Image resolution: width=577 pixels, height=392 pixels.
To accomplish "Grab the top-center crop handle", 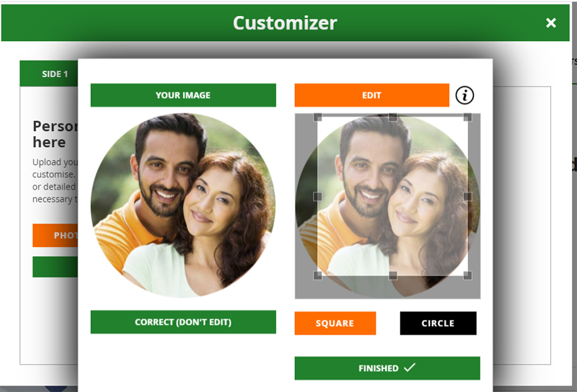I will [x=392, y=117].
